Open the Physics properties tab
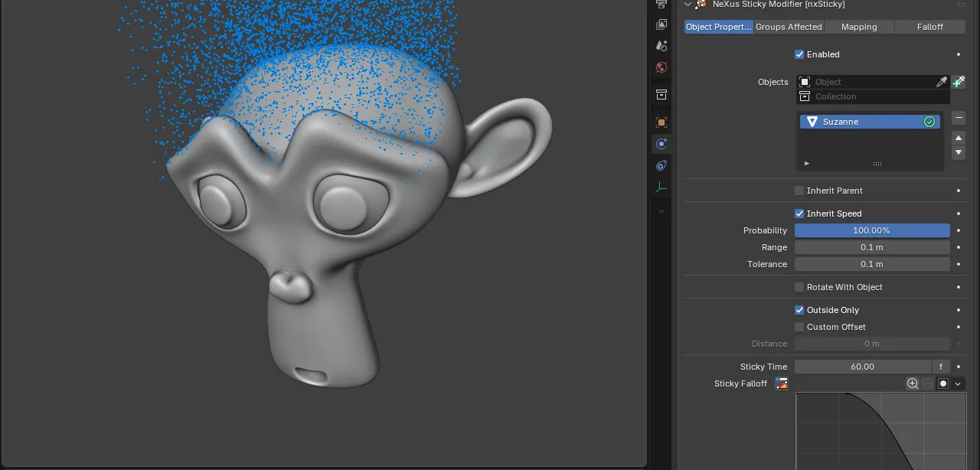 [x=661, y=165]
